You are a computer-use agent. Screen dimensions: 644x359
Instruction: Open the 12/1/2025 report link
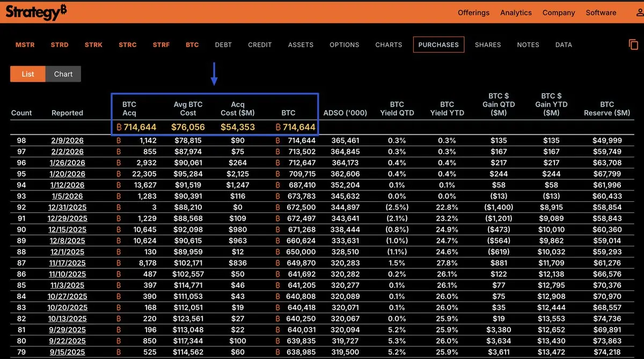click(x=67, y=252)
